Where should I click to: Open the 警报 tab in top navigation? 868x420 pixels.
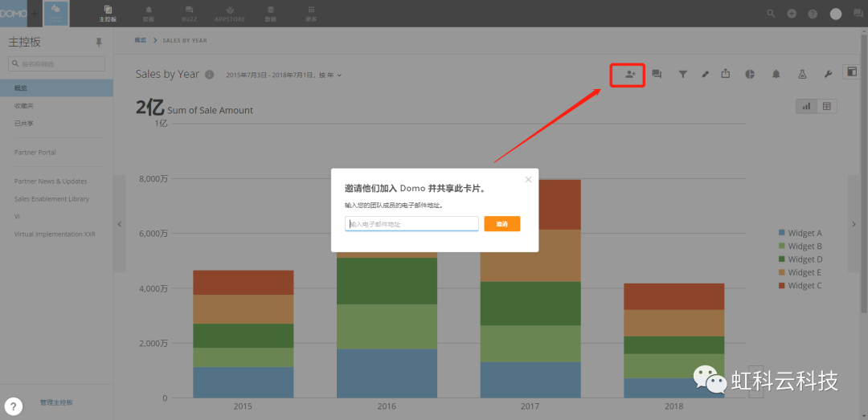(x=149, y=14)
